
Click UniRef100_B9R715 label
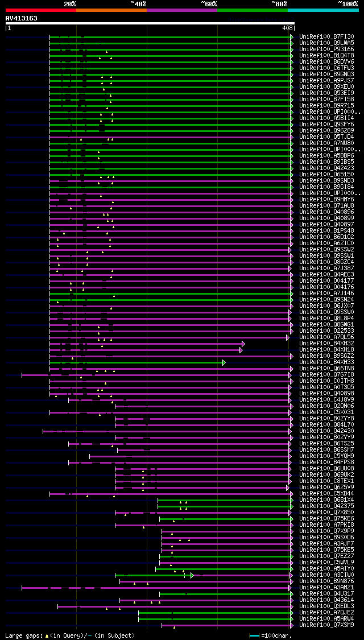326,106
